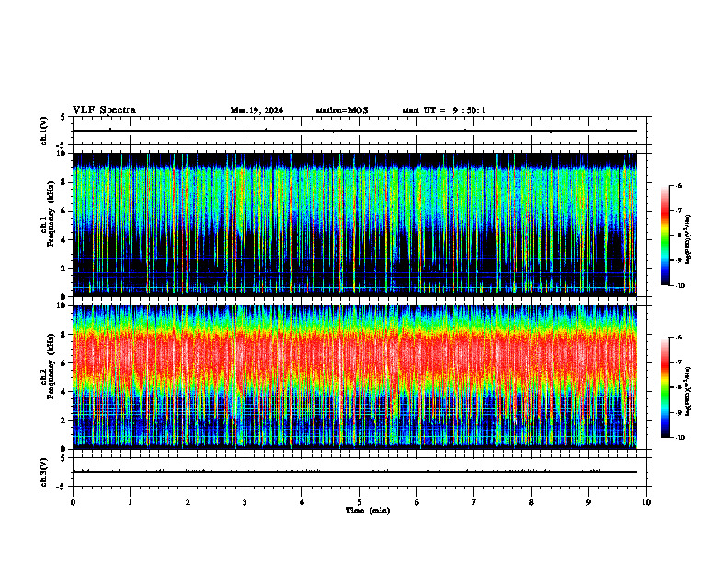Click the time axis tick label "10" below the ch.3 panel
This screenshot has height=563, width=728.
tap(646, 502)
